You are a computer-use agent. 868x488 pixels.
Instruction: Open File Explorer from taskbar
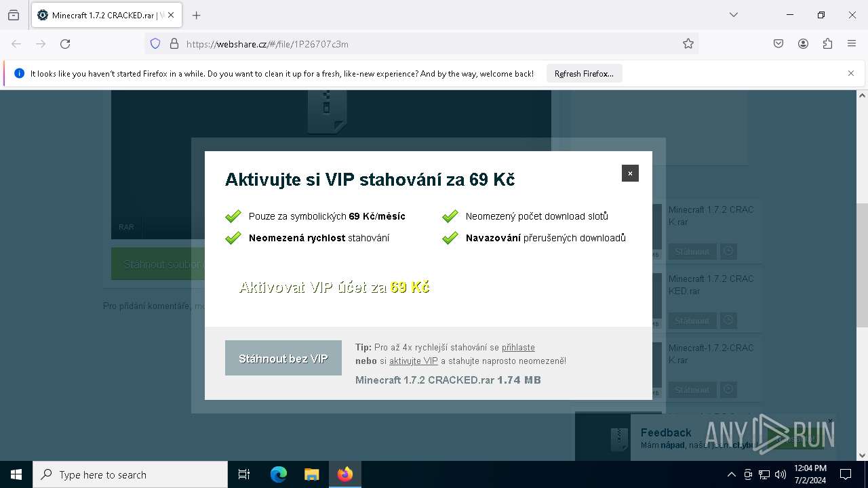click(311, 474)
